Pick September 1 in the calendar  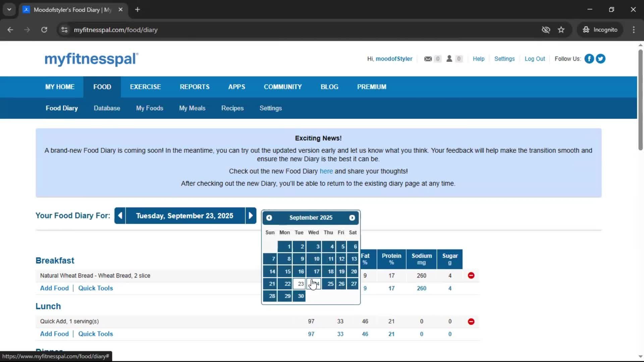[x=285, y=247]
